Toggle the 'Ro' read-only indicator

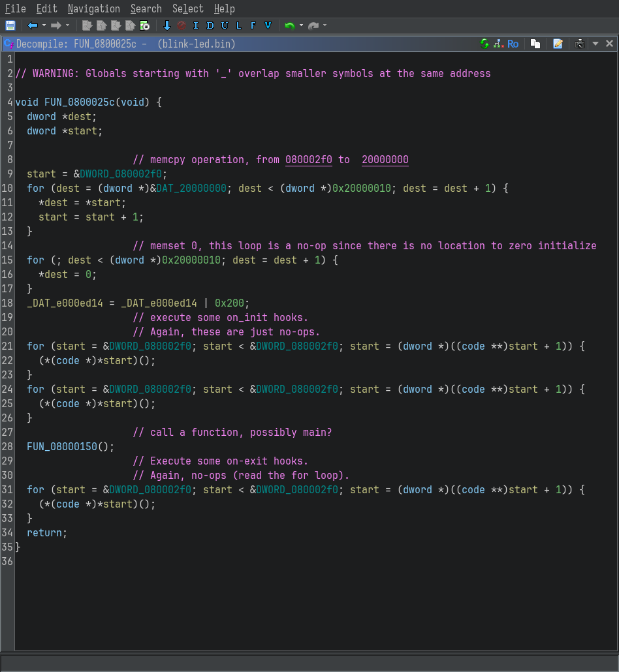click(513, 44)
